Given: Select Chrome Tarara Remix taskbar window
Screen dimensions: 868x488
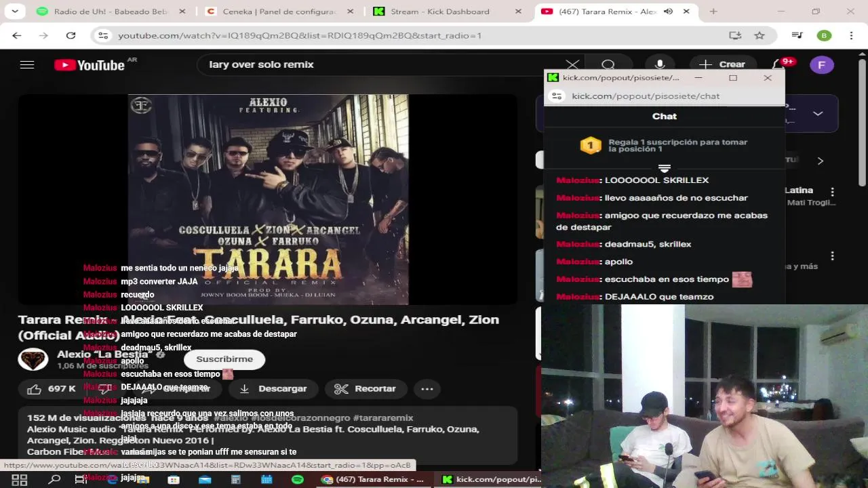Looking at the screenshot, I should coord(374,480).
